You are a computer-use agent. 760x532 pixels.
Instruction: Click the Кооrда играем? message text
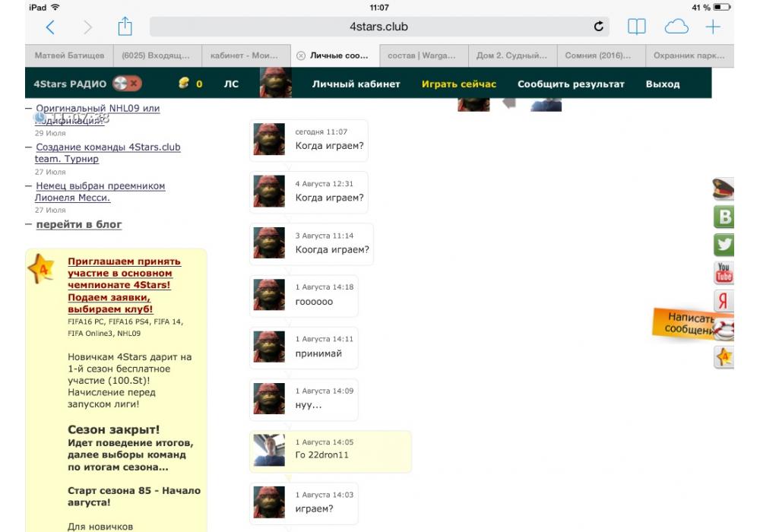[332, 250]
